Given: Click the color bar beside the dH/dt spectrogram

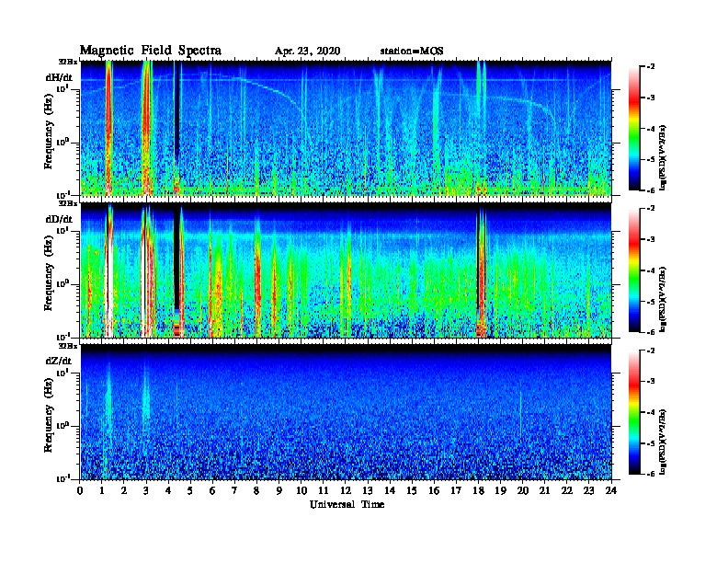Looking at the screenshot, I should tap(633, 129).
